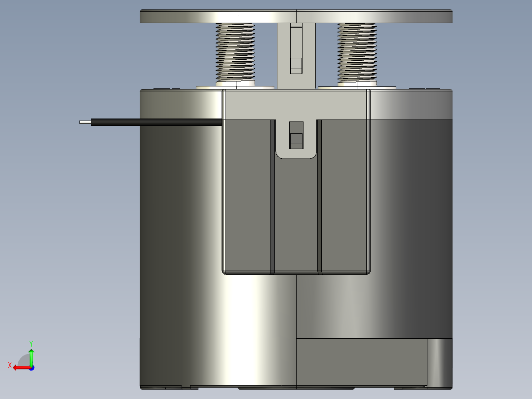
Task: Select the rectangular block at the housing's lower right
Action: [362, 362]
